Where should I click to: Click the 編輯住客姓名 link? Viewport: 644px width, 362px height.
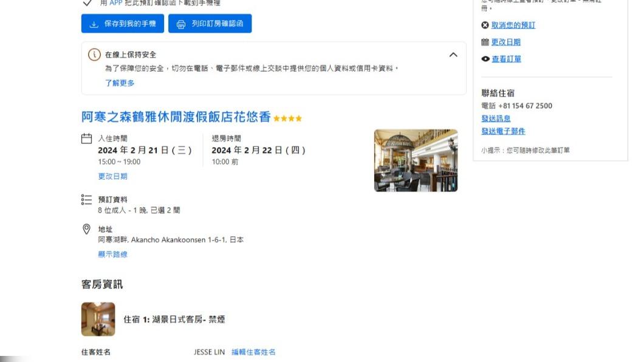point(253,352)
